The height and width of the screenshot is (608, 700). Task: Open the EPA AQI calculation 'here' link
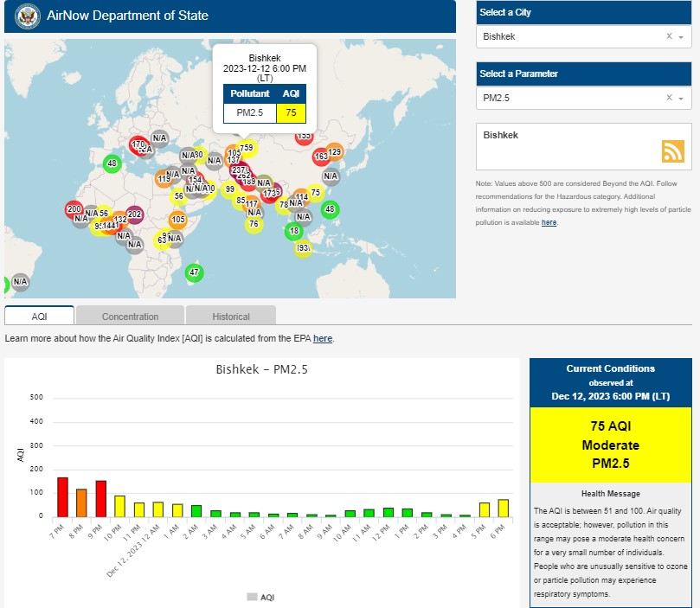coord(323,338)
